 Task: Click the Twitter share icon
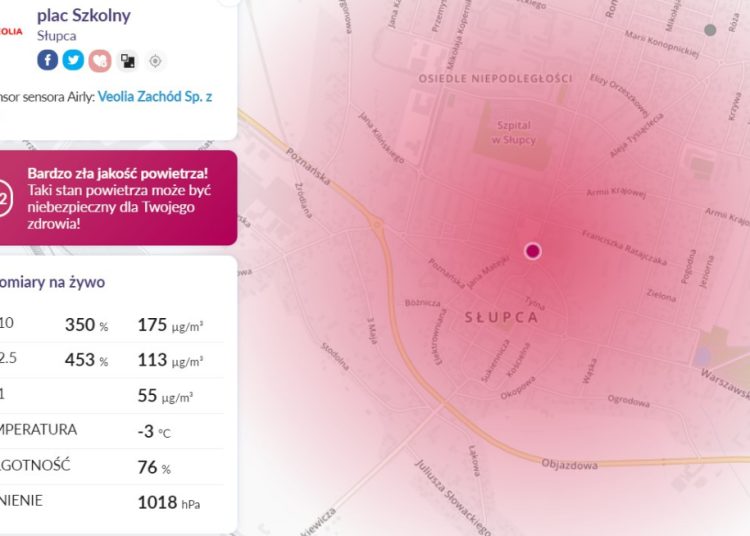pos(73,60)
